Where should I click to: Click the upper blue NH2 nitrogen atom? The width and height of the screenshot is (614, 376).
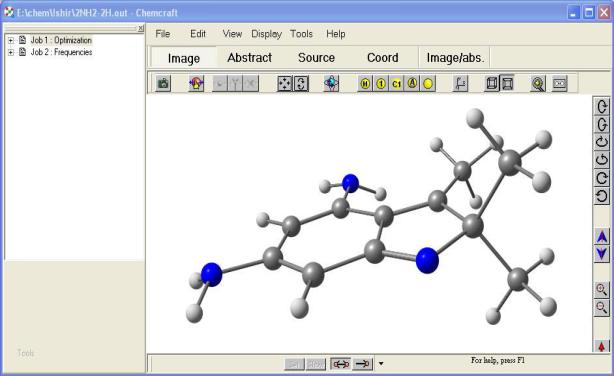click(350, 183)
